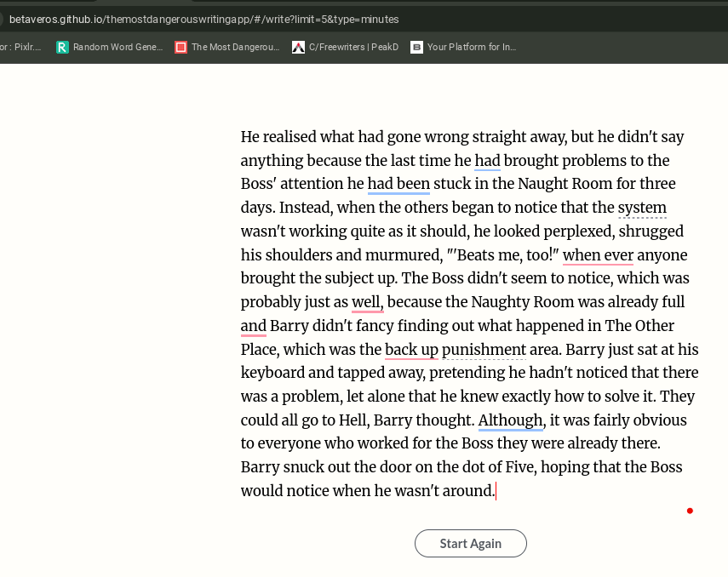Click the dotted-underlined word 'system'
The width and height of the screenshot is (728, 577).
tap(642, 208)
